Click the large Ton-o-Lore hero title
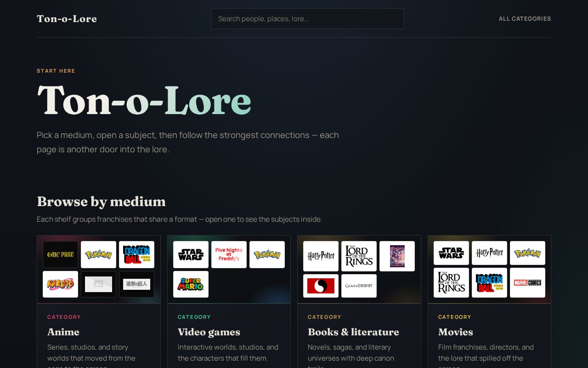The width and height of the screenshot is (588, 368). point(144,100)
